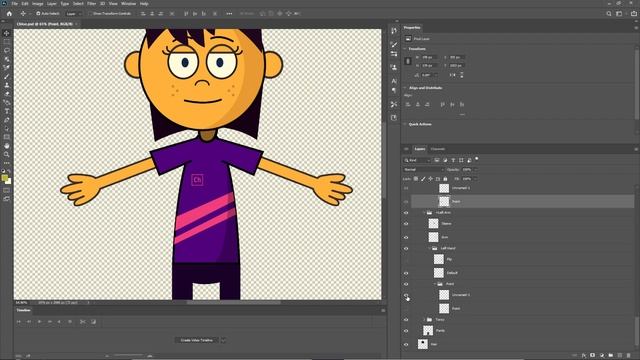
Task: Select the Eraser tool
Action: 6,94
